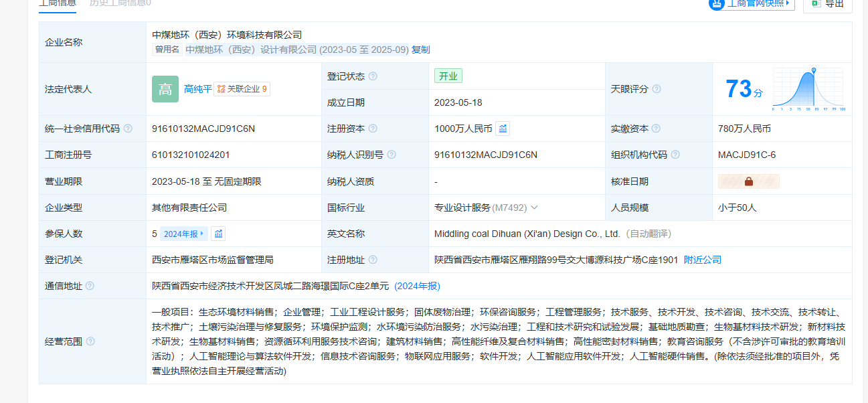Click the lock icon in 核准日期

point(749,181)
